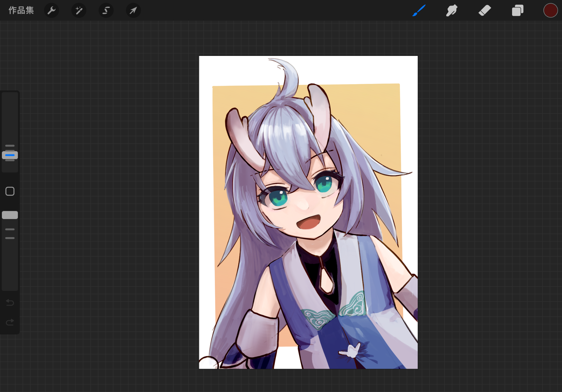562x392 pixels.
Task: Select the Smudge finger tool
Action: [x=452, y=10]
